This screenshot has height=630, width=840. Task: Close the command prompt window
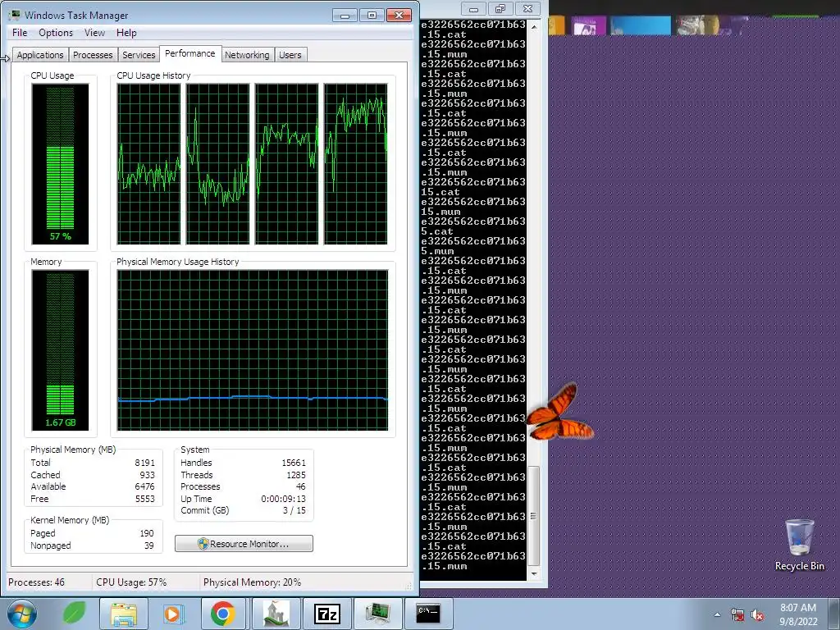[x=527, y=8]
